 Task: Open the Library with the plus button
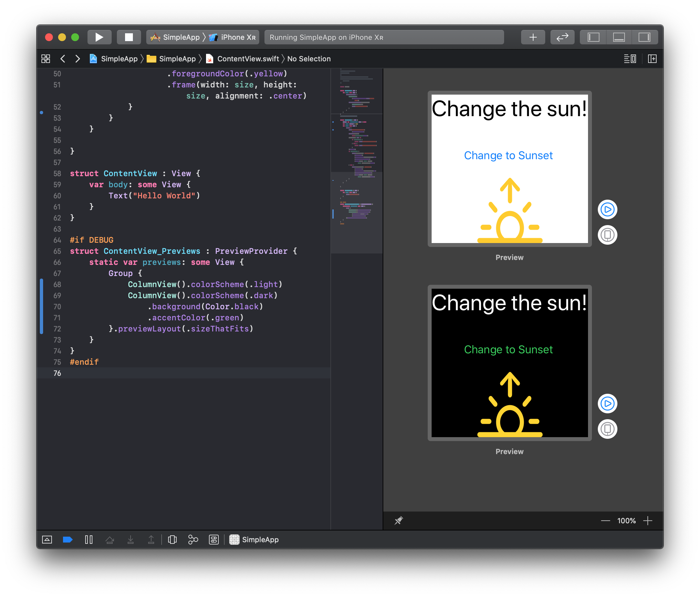pos(533,37)
